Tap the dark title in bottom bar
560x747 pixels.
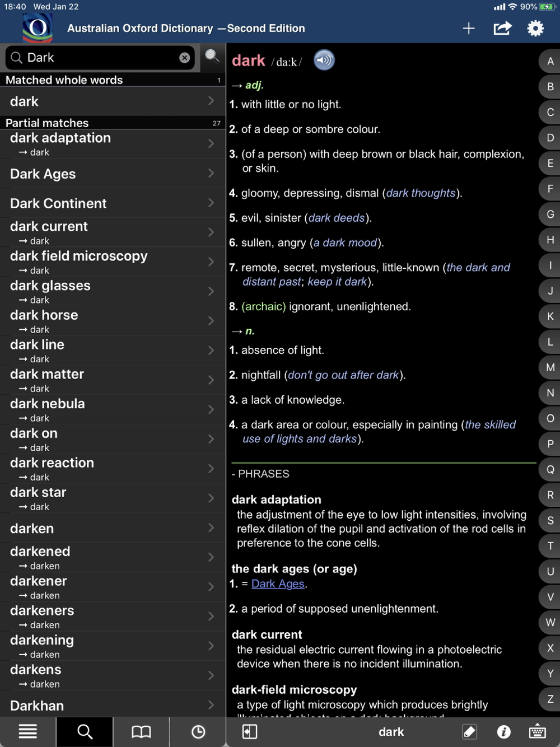[x=391, y=732]
